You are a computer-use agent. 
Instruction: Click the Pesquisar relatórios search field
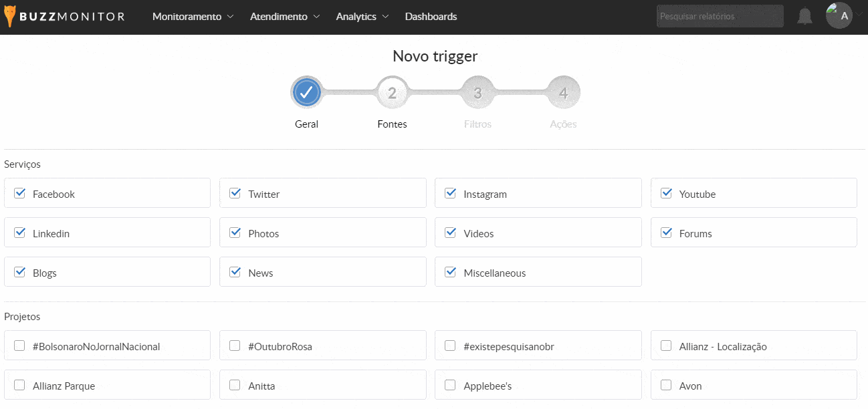pos(720,17)
